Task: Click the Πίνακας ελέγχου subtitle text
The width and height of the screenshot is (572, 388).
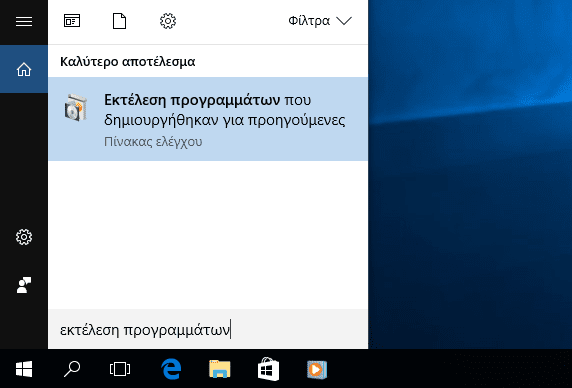Action: [x=153, y=141]
